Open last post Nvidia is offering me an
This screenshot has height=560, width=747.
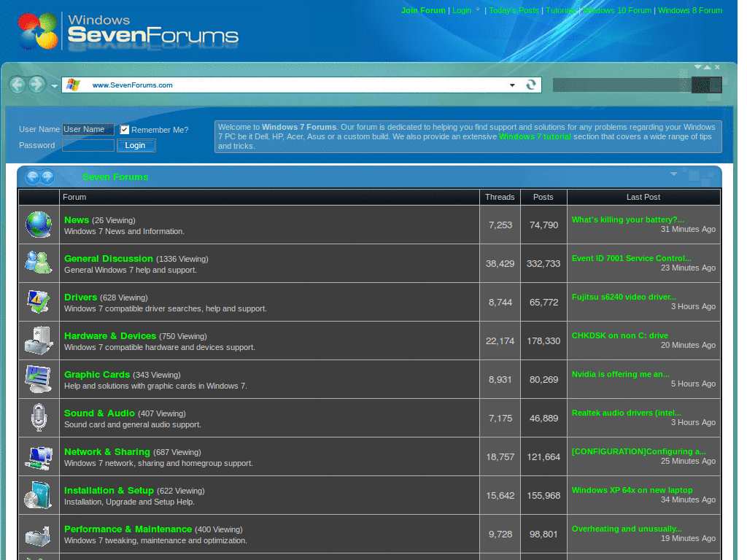tap(621, 374)
